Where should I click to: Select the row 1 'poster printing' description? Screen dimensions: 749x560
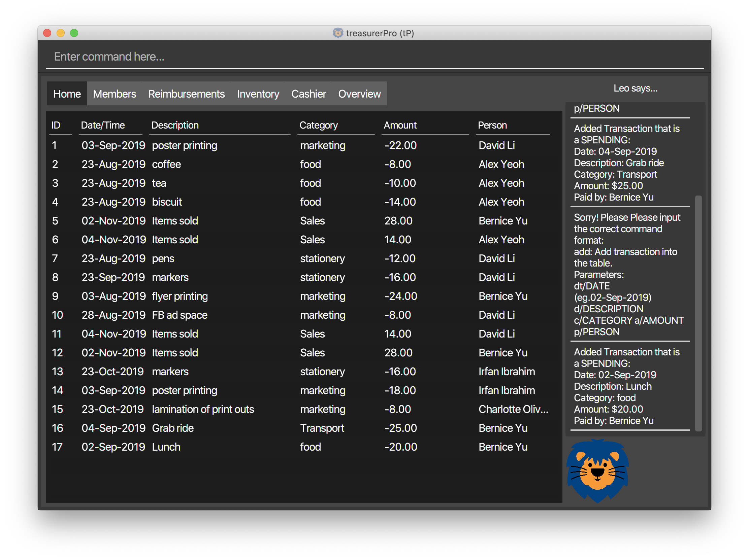185,145
